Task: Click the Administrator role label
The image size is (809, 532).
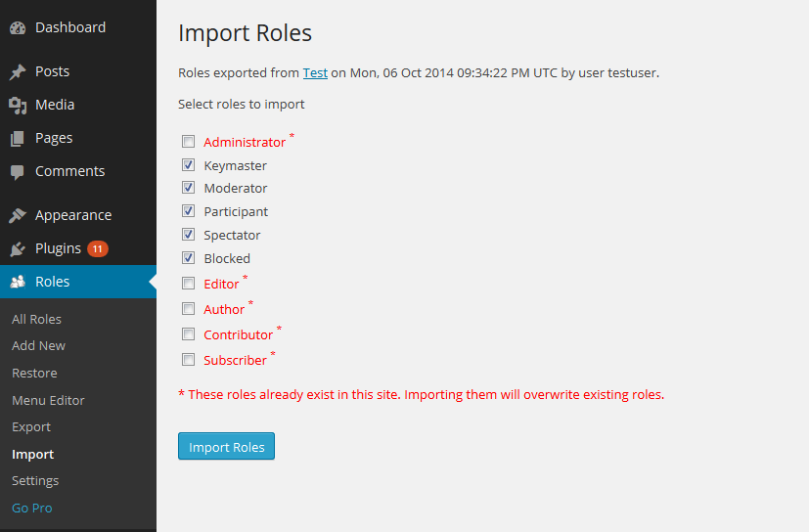Action: [245, 143]
